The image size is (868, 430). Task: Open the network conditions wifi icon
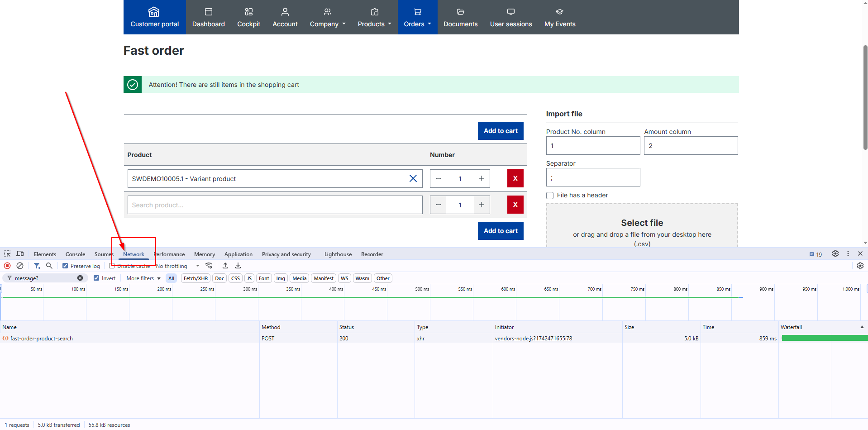click(x=209, y=266)
